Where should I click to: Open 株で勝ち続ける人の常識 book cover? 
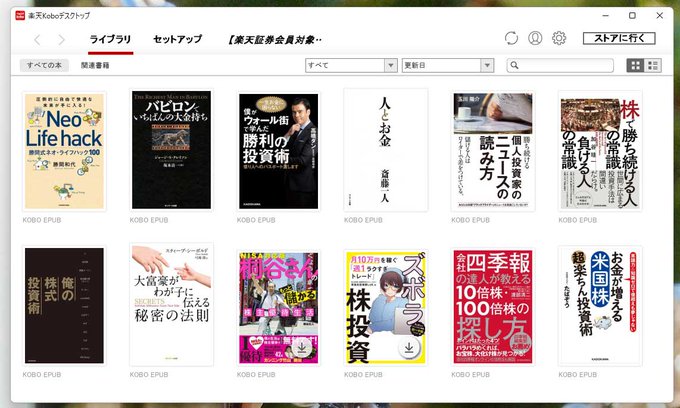point(600,151)
